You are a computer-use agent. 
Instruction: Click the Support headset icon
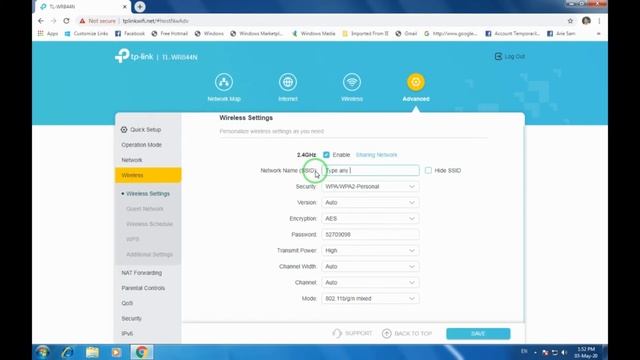[337, 333]
